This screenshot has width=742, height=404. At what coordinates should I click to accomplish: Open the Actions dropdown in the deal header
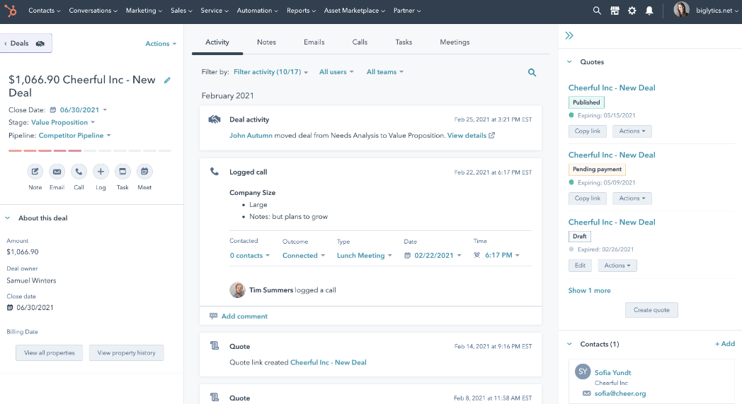click(x=161, y=44)
